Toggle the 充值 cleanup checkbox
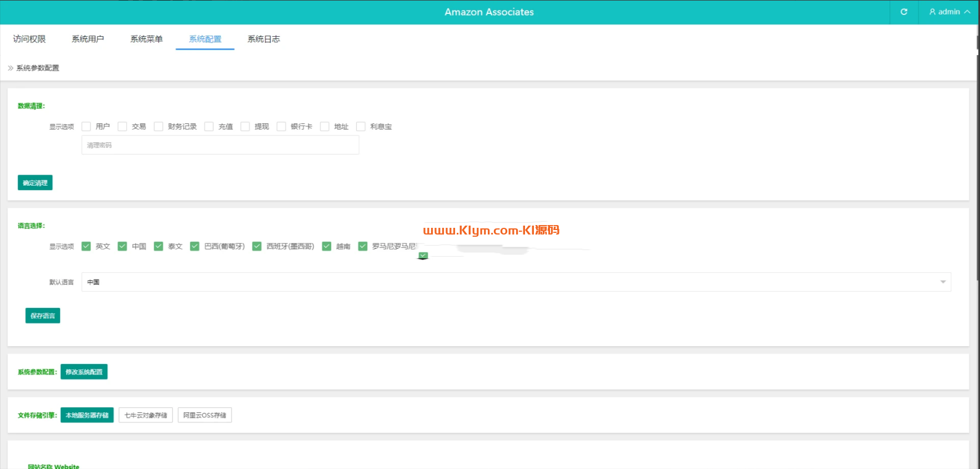The image size is (980, 469). [209, 127]
